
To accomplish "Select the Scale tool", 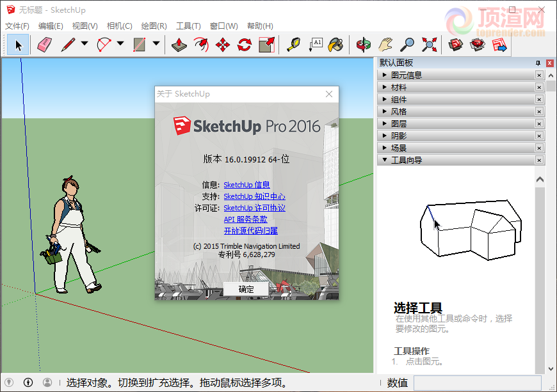I will pos(266,45).
